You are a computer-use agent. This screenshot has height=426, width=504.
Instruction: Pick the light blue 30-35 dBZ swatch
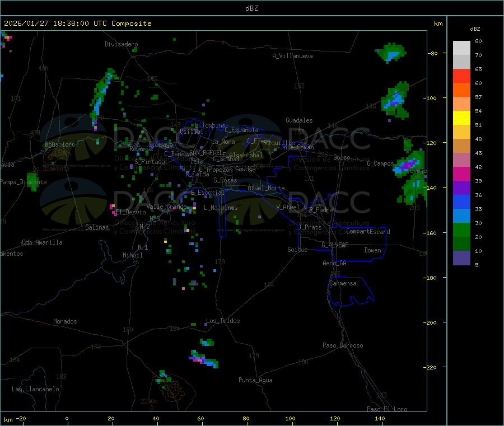461,216
